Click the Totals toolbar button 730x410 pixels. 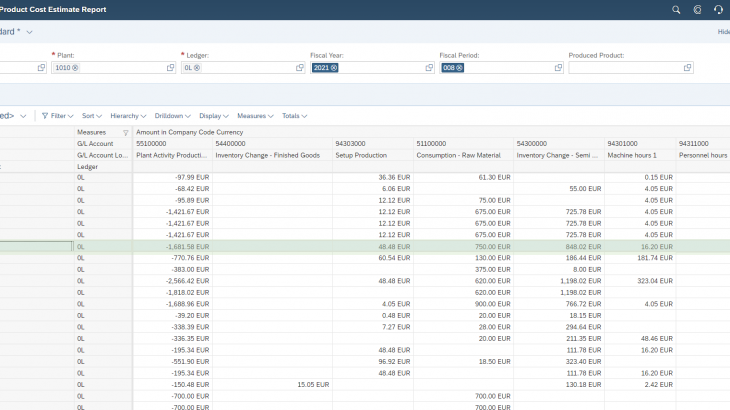pyautogui.click(x=294, y=116)
